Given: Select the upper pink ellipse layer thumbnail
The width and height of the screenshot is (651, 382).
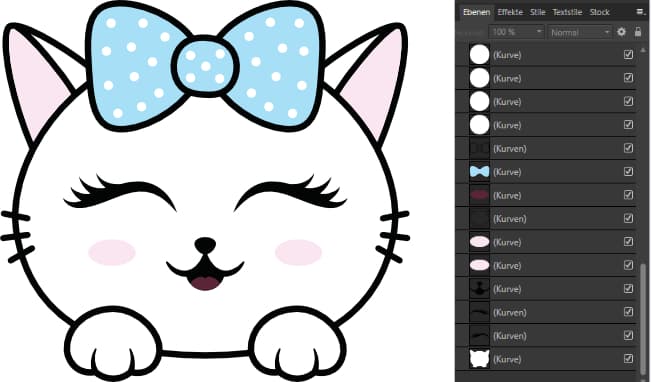Looking at the screenshot, I should (x=480, y=242).
